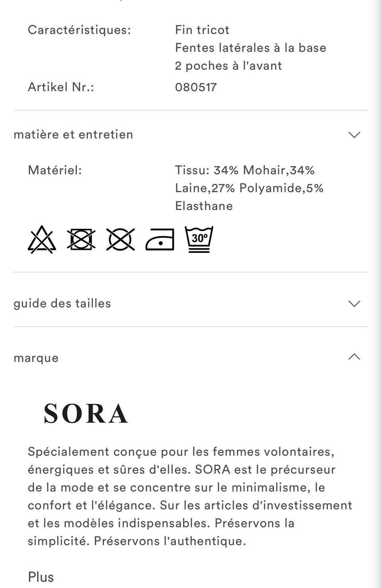382x588 pixels.
Task: Collapse the matière et entretien chevron
Action: pyautogui.click(x=354, y=135)
